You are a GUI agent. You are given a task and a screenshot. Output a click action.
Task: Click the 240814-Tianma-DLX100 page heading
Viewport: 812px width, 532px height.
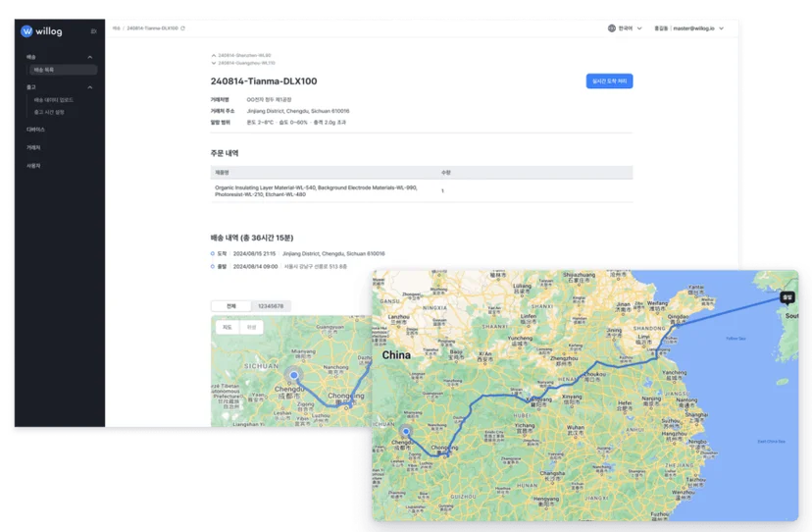pyautogui.click(x=264, y=81)
